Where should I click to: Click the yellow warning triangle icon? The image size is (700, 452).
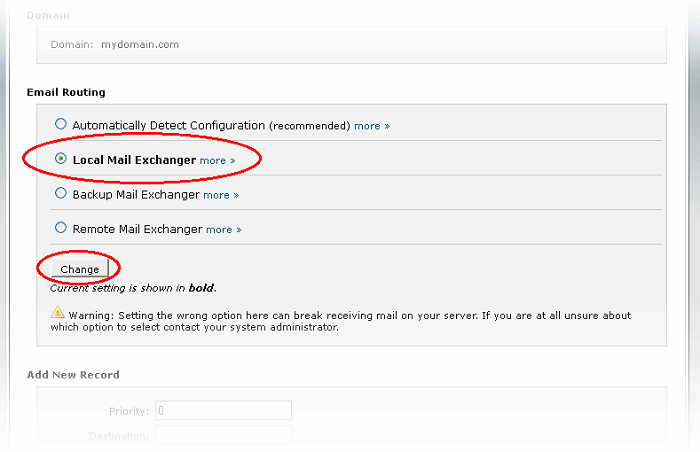(x=57, y=313)
